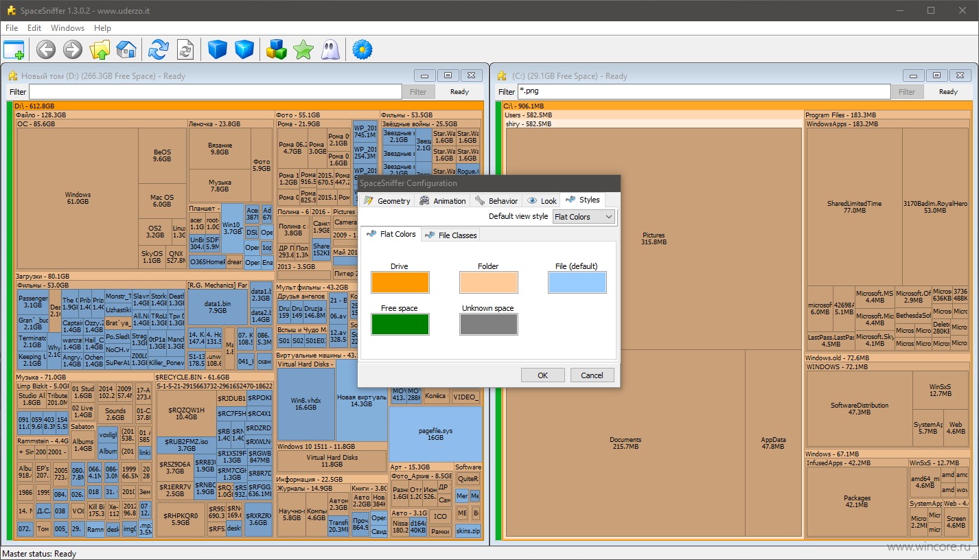Viewport: 979px width, 560px height.
Task: Pick the green Free space color swatch
Action: pyautogui.click(x=400, y=324)
